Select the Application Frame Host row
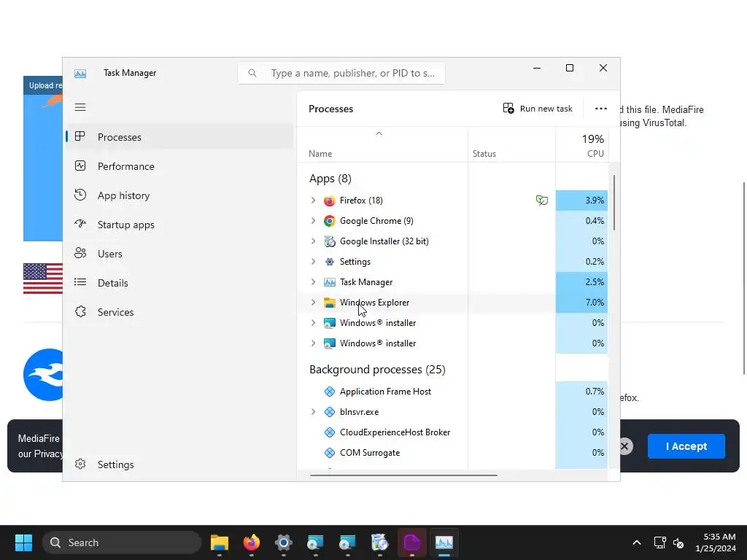This screenshot has height=560, width=747. pyautogui.click(x=452, y=392)
